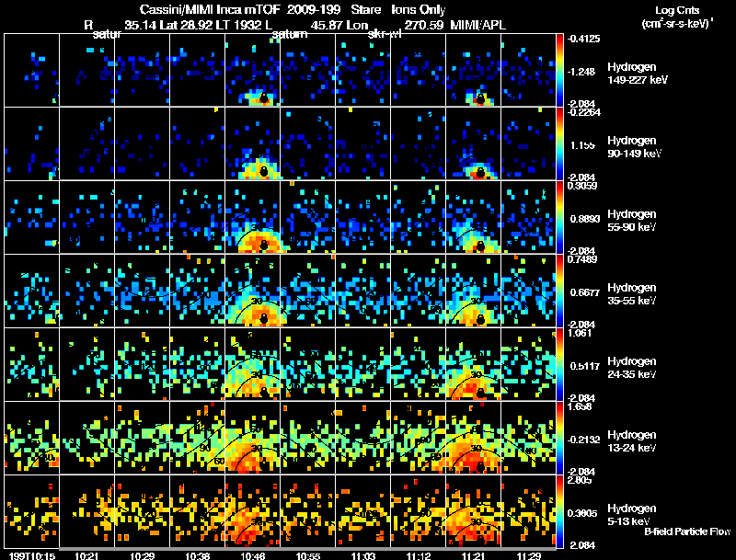
Task: Select the 199T10:15 time label
Action: pos(32,555)
